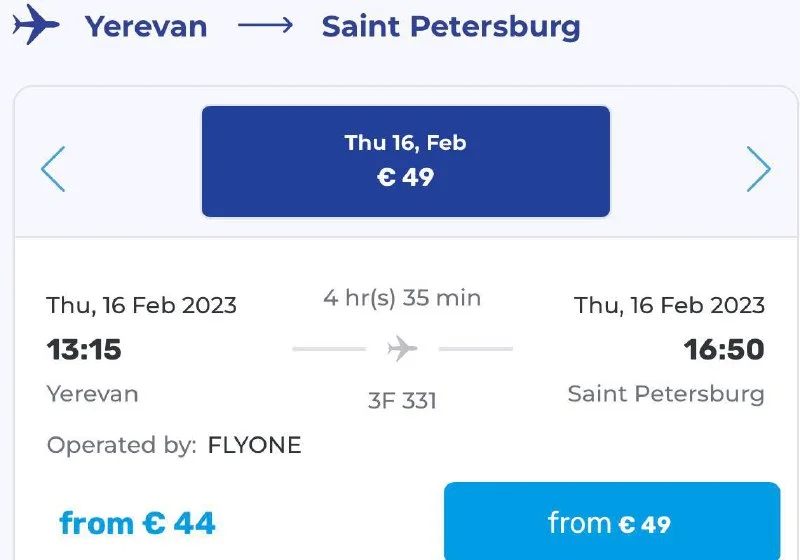
Task: Click the 16:50 arrival time
Action: tap(724, 350)
